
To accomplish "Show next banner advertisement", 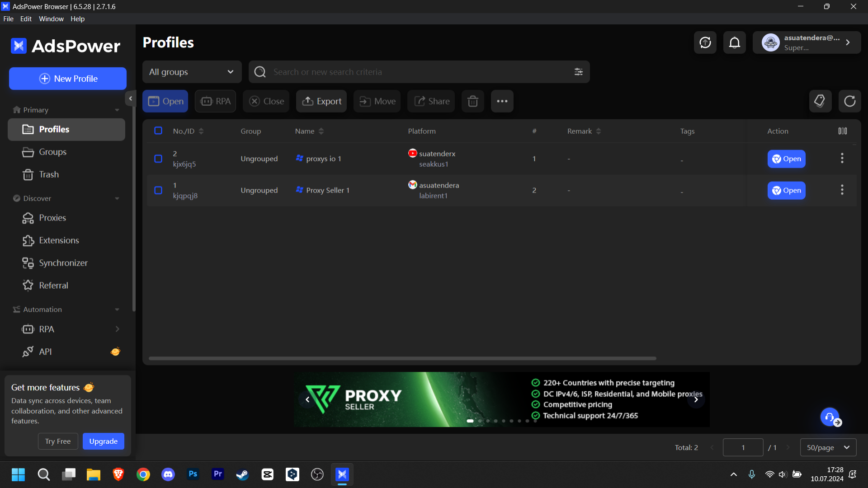I will pyautogui.click(x=696, y=399).
